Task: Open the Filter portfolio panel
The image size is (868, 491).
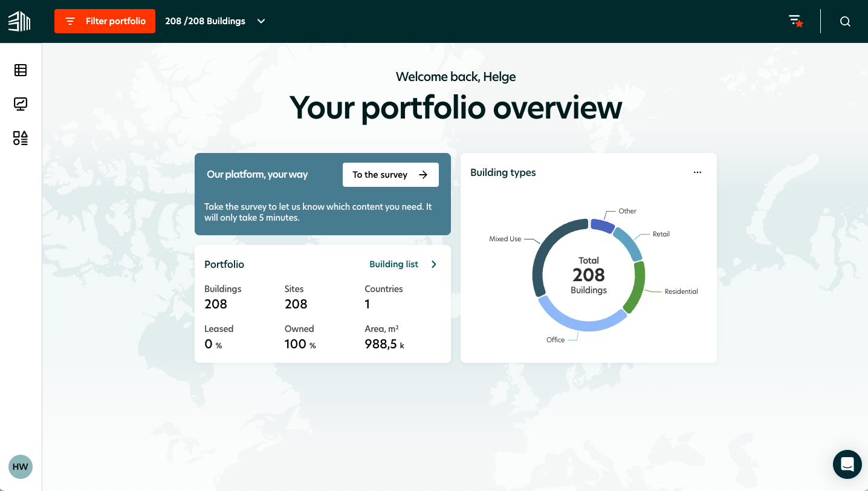Action: pyautogui.click(x=105, y=21)
